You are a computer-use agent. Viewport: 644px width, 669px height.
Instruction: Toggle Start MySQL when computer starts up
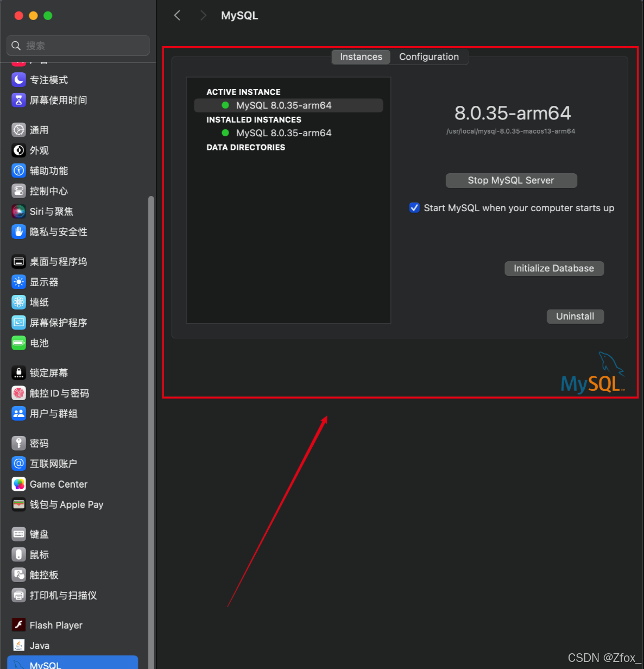tap(414, 208)
